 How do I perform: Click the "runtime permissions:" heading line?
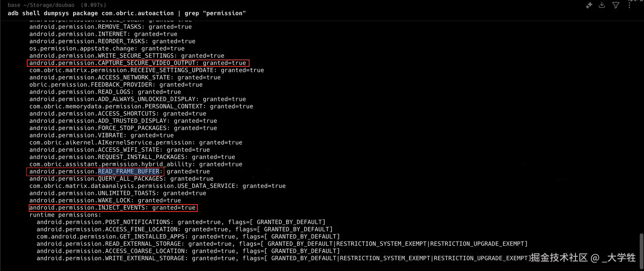tap(65, 215)
